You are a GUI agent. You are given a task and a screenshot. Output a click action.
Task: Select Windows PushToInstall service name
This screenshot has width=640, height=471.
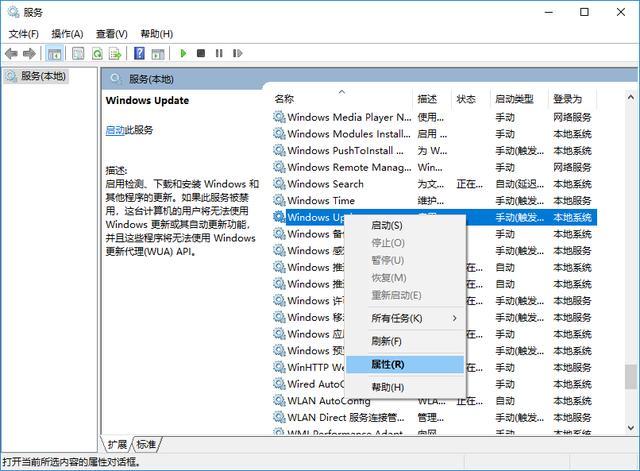point(345,151)
